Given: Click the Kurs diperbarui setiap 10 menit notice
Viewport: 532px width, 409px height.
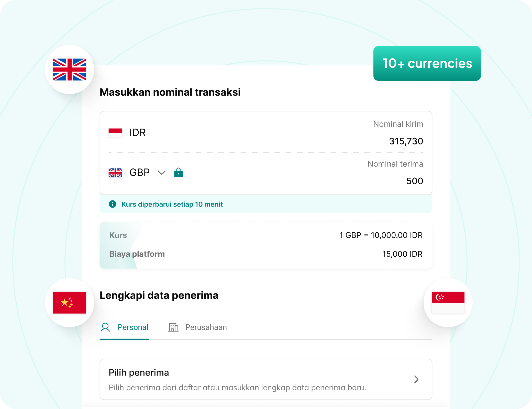Looking at the screenshot, I should click(x=172, y=204).
